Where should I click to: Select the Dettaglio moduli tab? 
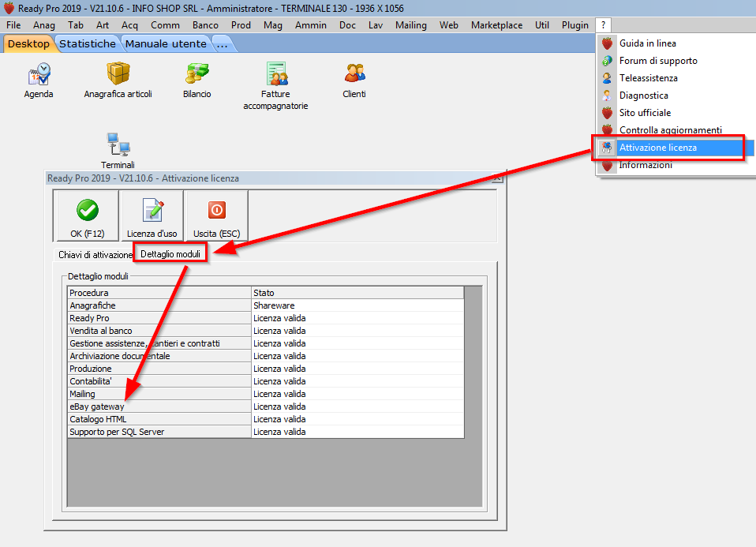coord(170,253)
